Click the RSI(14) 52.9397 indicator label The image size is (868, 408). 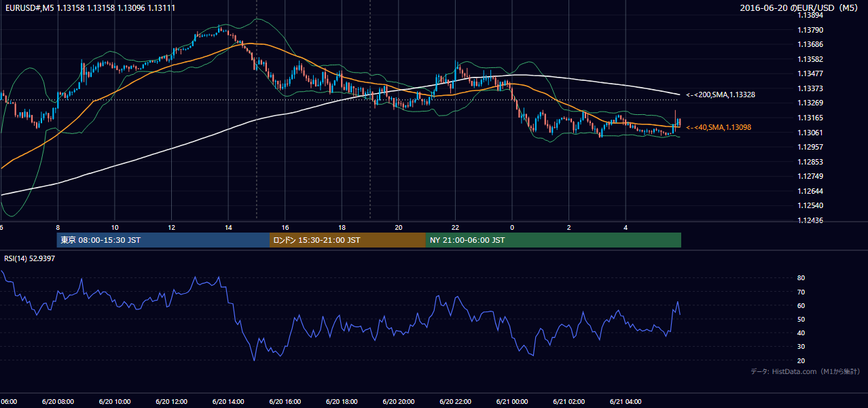pos(30,258)
